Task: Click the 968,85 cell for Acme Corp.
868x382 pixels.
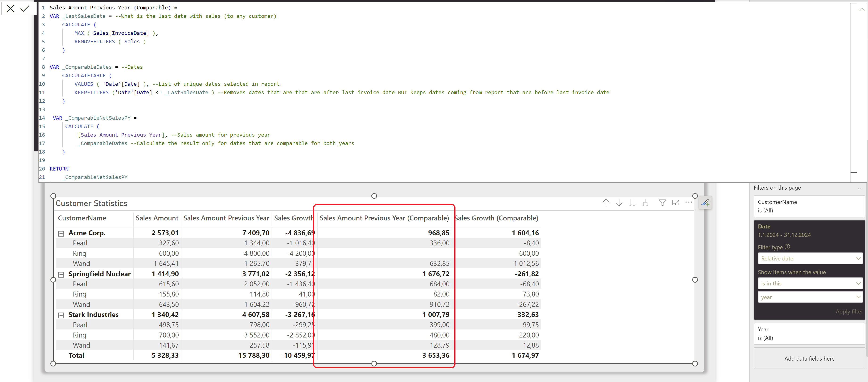Action: pos(438,233)
